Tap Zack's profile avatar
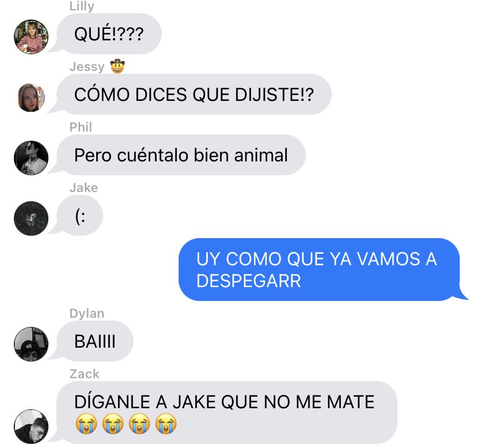The width and height of the screenshot is (477, 448). 31,426
